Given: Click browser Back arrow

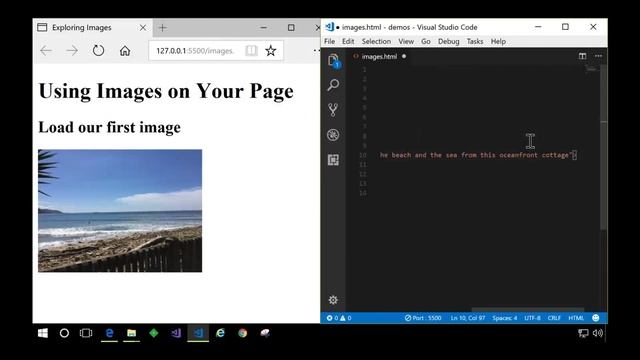Looking at the screenshot, I should tap(46, 51).
